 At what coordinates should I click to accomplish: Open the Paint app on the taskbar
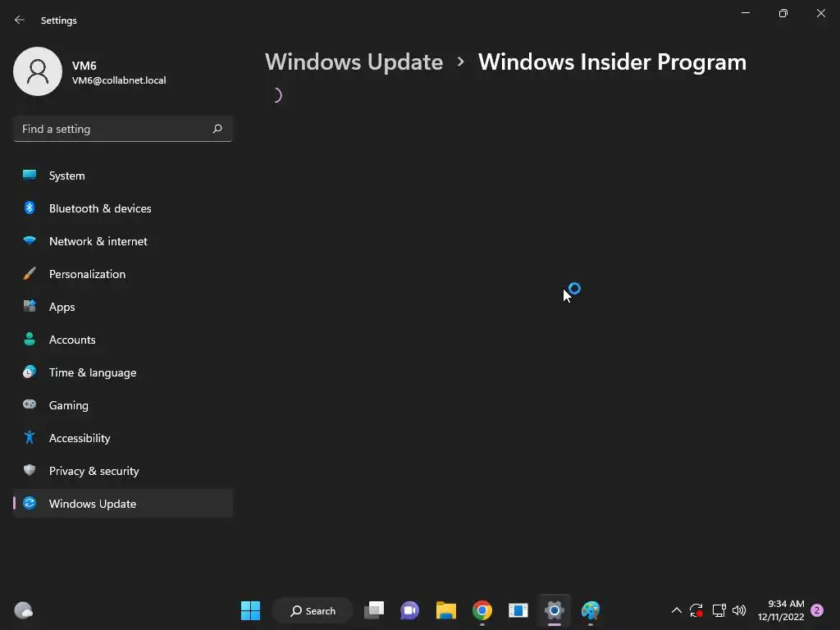tap(591, 610)
